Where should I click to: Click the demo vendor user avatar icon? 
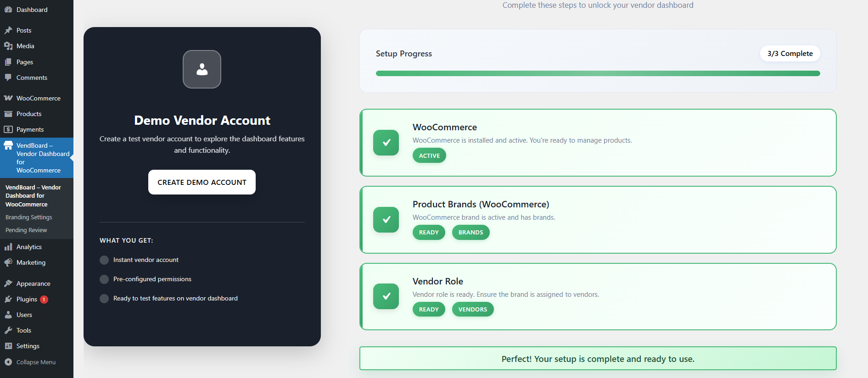[202, 69]
